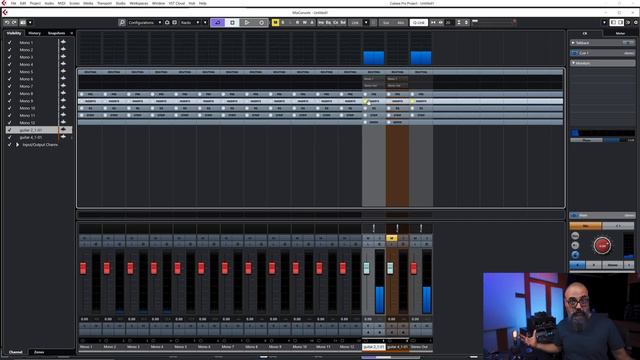640x360 pixels.
Task: Click the camera icon beside Configurations
Action: pyautogui.click(x=167, y=22)
